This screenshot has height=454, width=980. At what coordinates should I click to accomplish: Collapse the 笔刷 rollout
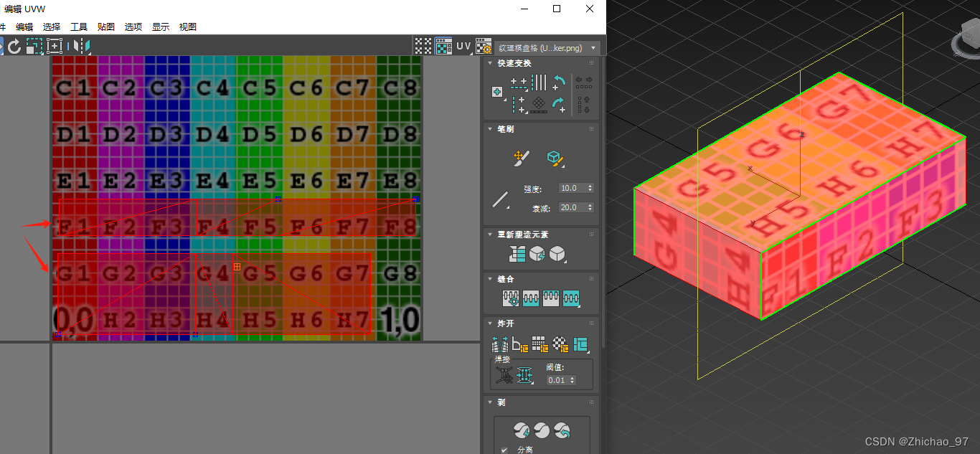pos(490,129)
